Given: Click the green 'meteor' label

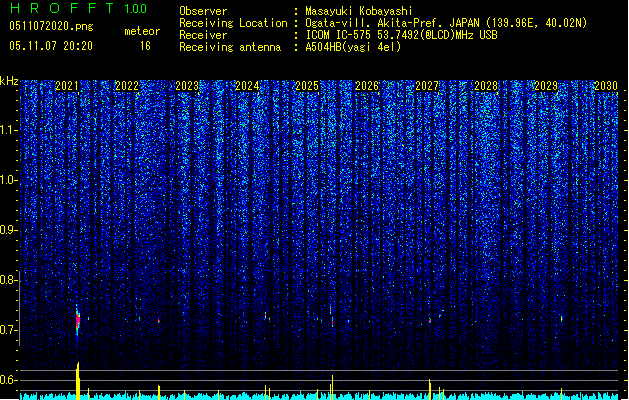Looking at the screenshot, I should coord(142,31).
